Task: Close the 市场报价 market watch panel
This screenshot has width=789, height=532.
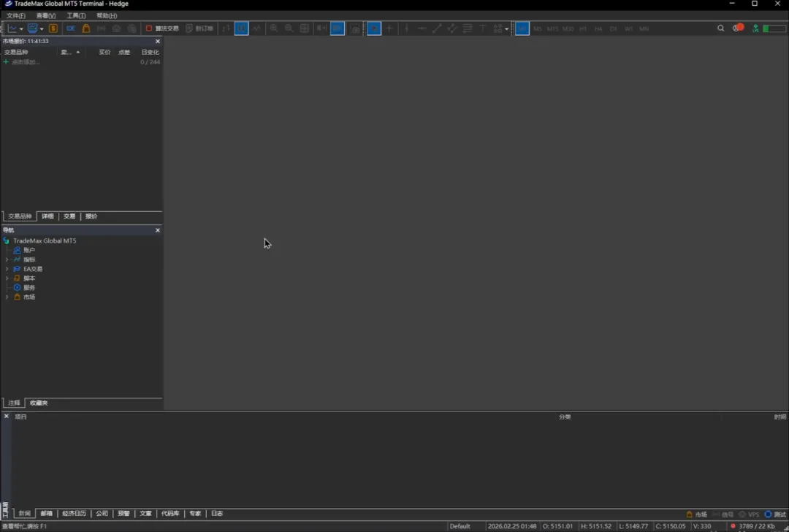Action: click(157, 41)
